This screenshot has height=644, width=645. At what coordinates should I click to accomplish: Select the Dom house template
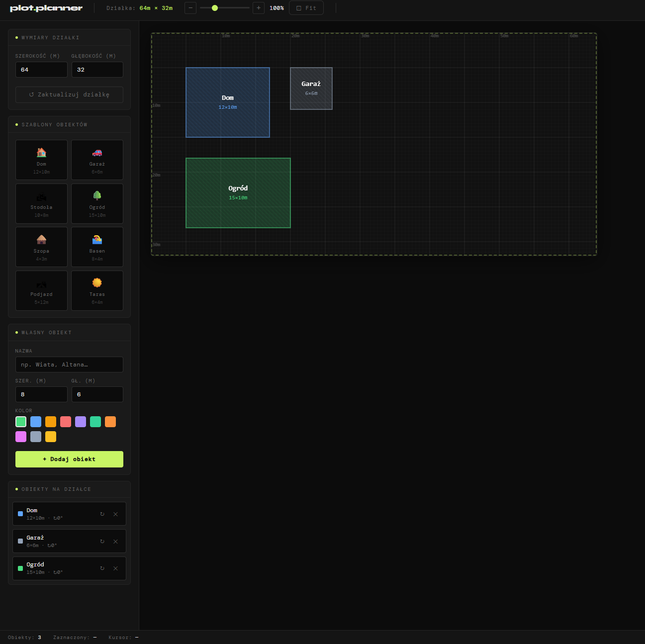click(41, 160)
